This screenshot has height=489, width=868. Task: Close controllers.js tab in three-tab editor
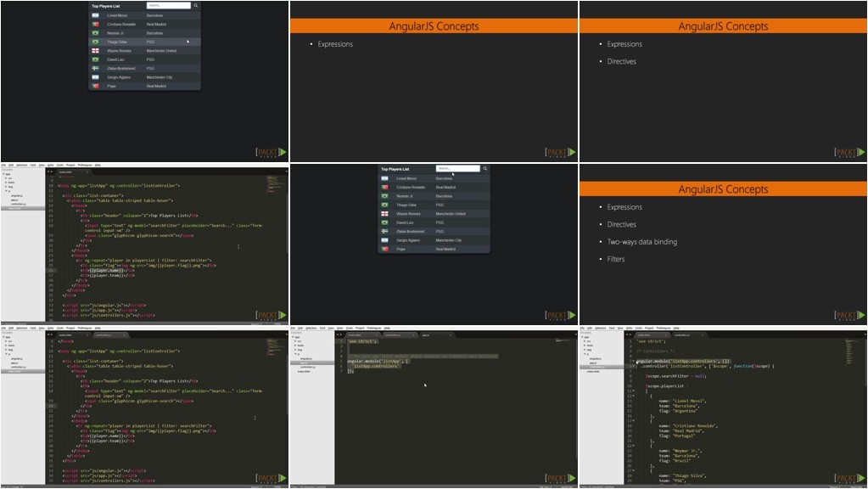[x=413, y=335]
